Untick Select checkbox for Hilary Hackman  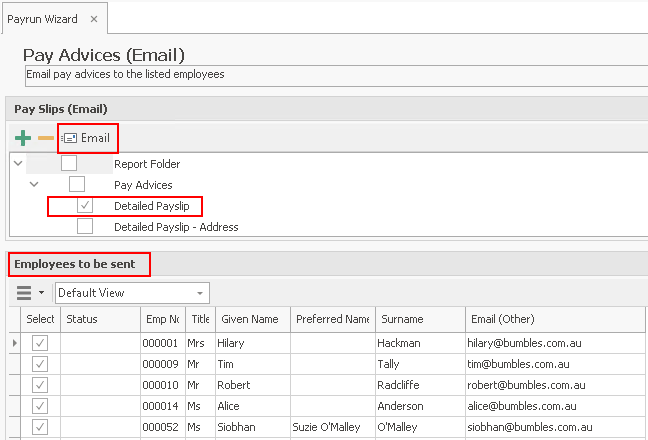tap(40, 343)
